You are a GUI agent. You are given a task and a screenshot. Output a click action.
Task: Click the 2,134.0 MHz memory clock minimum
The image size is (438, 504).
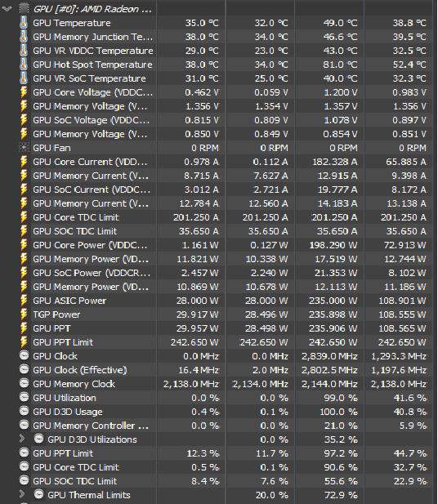tap(260, 384)
